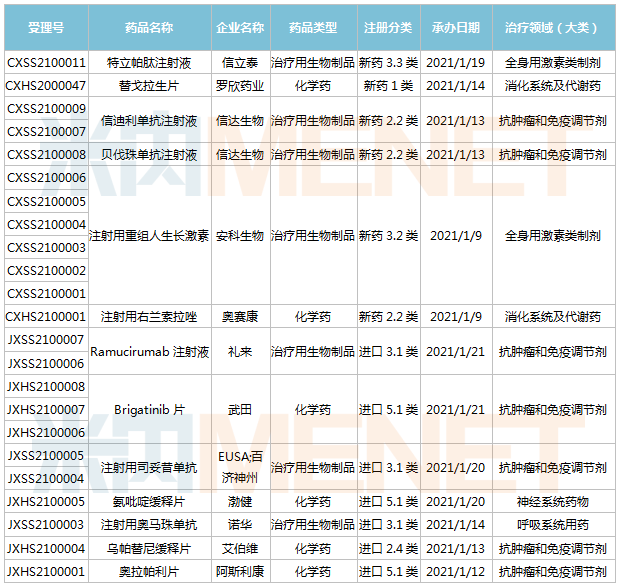Image resolution: width=620 pixels, height=587 pixels.
Task: Select acceptance number CXSS2100007
Action: click(46, 132)
